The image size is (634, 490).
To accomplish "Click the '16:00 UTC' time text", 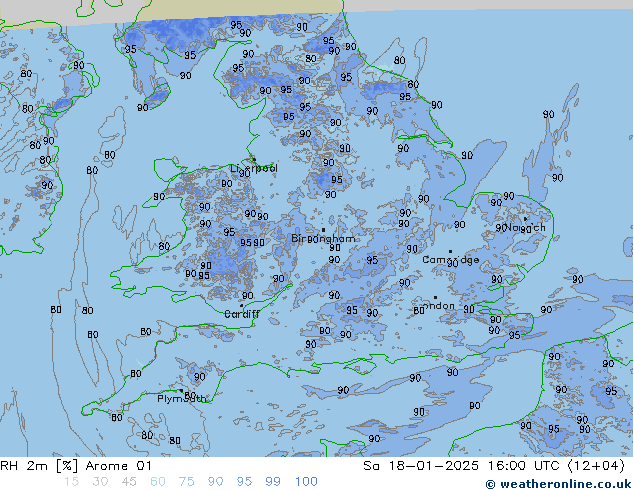I will click(x=524, y=466).
